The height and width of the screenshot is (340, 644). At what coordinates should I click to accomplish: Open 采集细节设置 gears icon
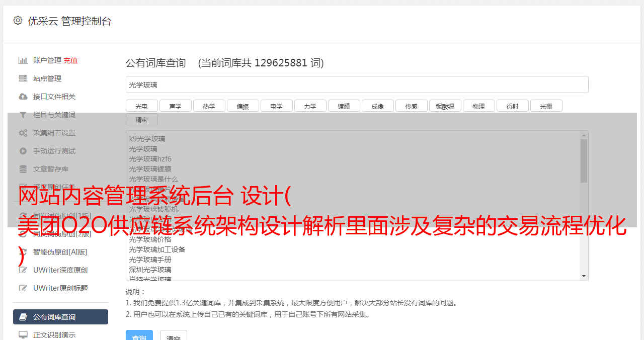[x=23, y=133]
